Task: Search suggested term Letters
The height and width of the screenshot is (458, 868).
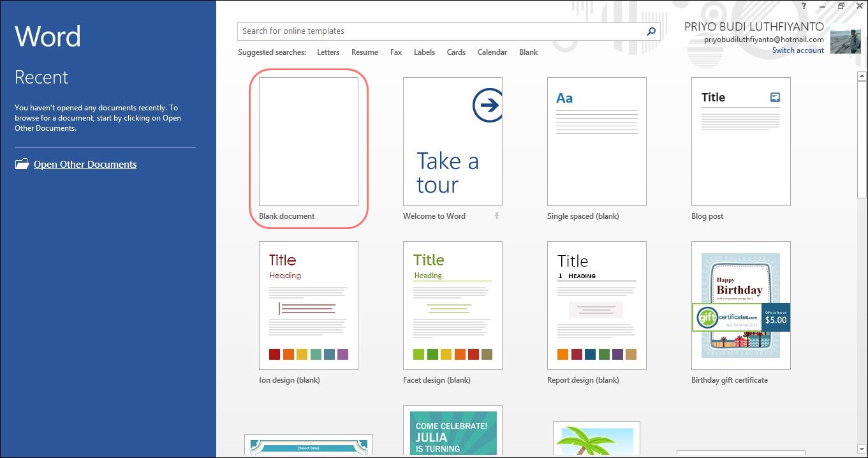Action: pos(328,52)
